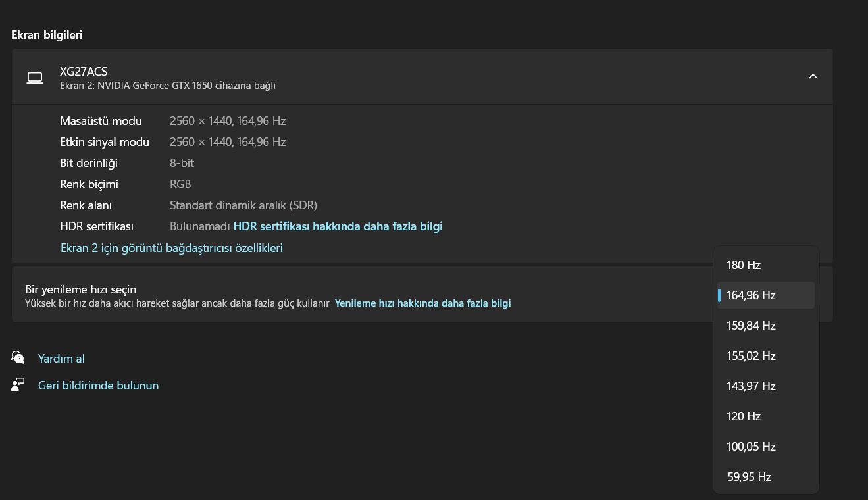Pick the 155,02 Hz option
This screenshot has height=500, width=868.
(x=751, y=356)
